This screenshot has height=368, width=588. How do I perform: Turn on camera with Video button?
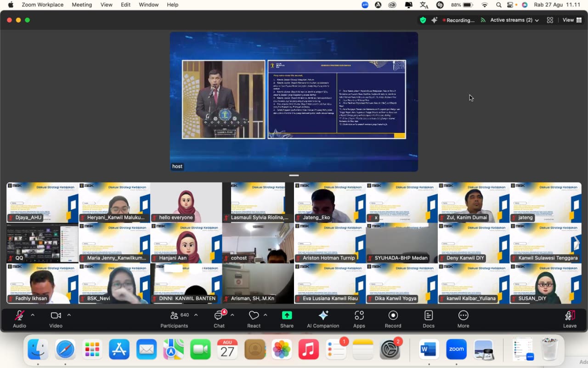click(56, 319)
